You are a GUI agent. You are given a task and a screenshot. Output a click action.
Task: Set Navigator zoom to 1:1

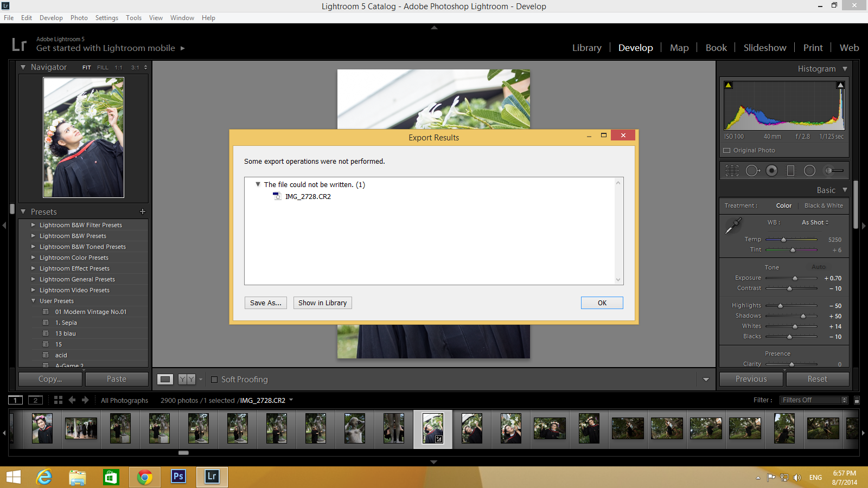point(118,68)
